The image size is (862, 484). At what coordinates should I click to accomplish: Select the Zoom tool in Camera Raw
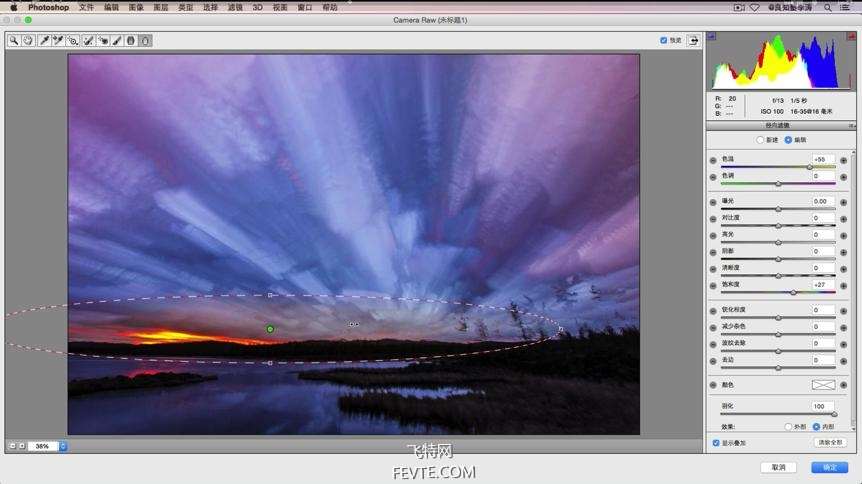(14, 41)
